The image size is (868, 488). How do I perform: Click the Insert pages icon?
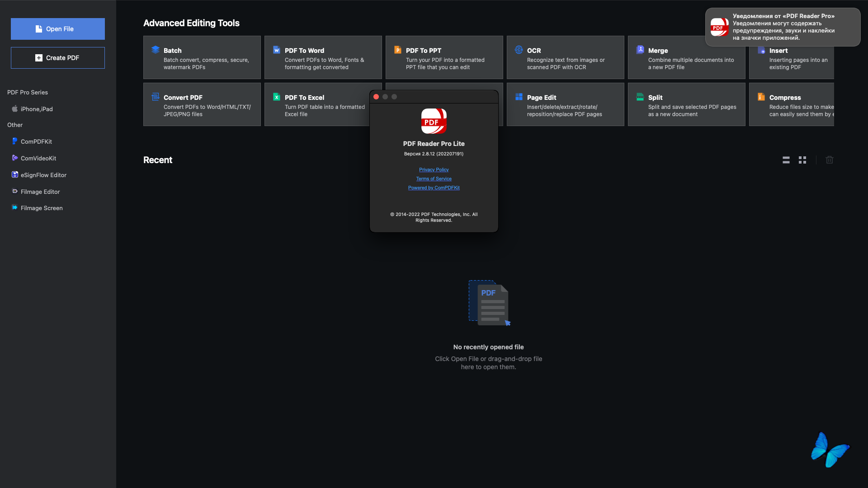761,50
